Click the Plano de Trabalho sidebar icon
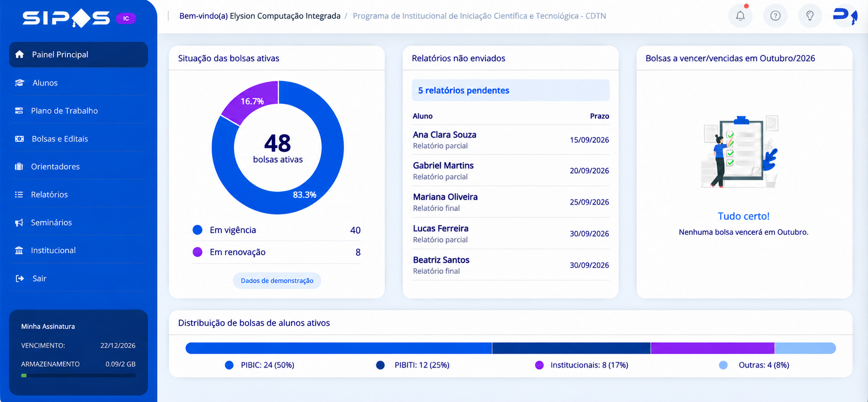This screenshot has height=402, width=868. (x=19, y=111)
